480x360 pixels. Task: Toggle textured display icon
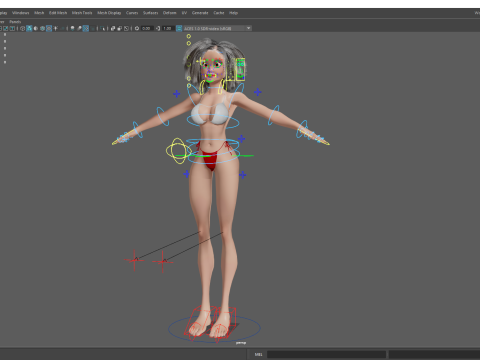[49, 28]
